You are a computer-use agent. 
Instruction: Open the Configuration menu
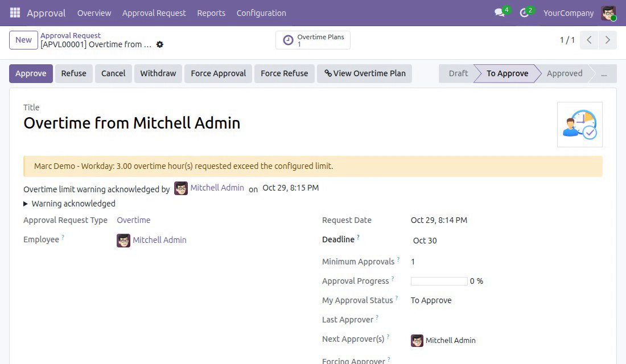point(261,13)
